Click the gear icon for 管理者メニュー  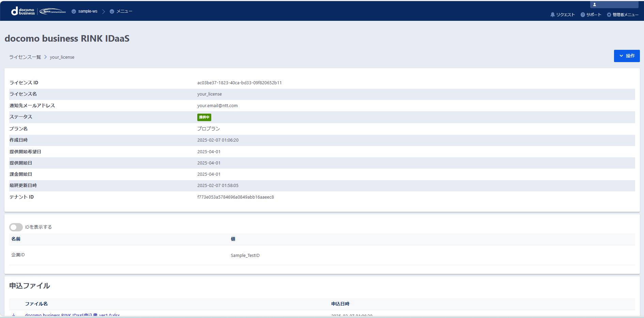coord(609,15)
